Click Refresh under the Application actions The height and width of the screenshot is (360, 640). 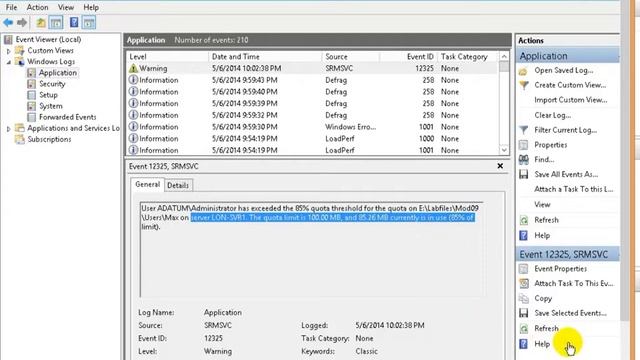[x=546, y=220]
